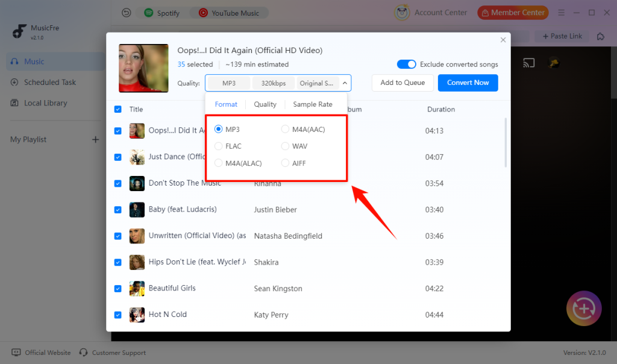Image resolution: width=617 pixels, height=364 pixels.
Task: Close the conversion dialog
Action: tap(503, 40)
